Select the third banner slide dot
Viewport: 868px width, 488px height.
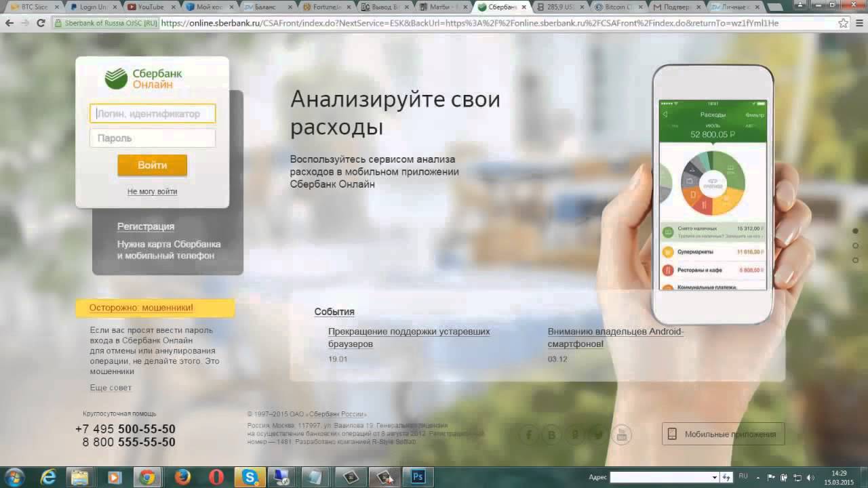coord(856,260)
